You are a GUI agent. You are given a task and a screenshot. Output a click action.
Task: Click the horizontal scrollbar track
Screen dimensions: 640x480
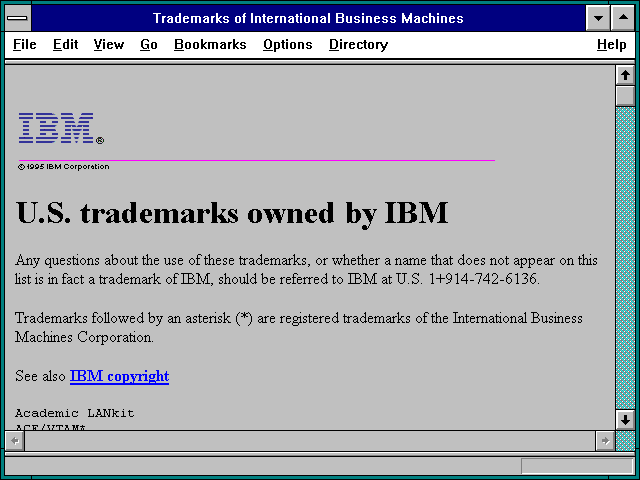tap(310, 441)
